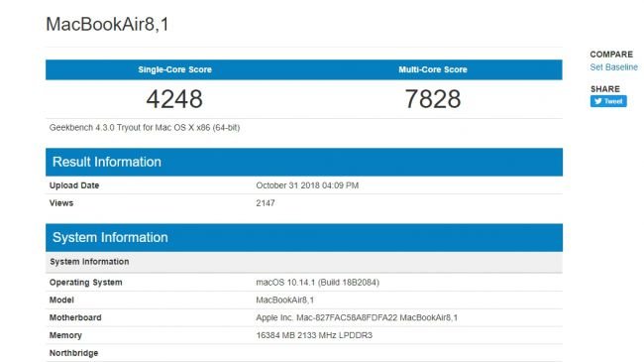This screenshot has height=362, width=644.
Task: Click the Views label
Action: click(61, 203)
